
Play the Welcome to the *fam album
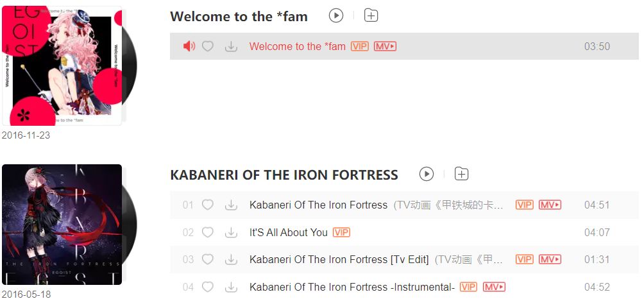[x=336, y=16]
